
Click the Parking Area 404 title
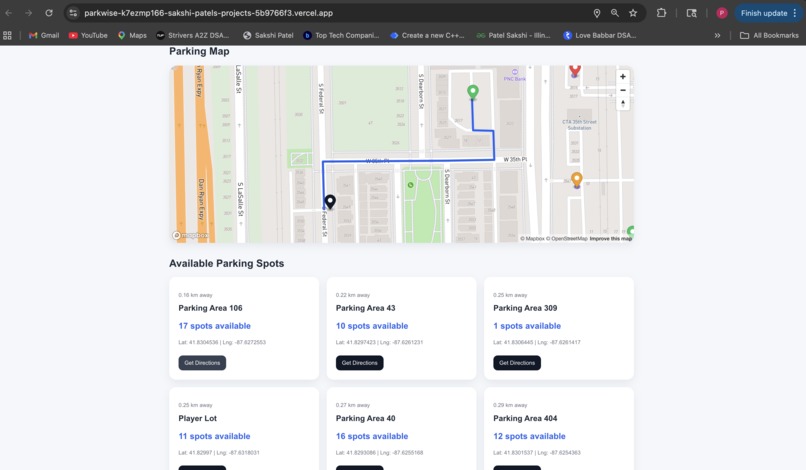(525, 419)
